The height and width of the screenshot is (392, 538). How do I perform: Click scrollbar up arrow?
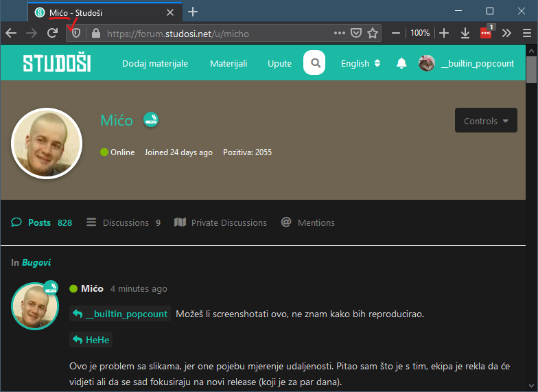point(531,51)
